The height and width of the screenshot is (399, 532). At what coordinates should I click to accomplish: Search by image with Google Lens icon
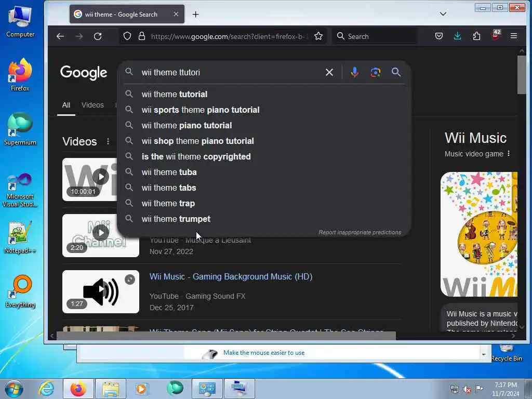[375, 72]
